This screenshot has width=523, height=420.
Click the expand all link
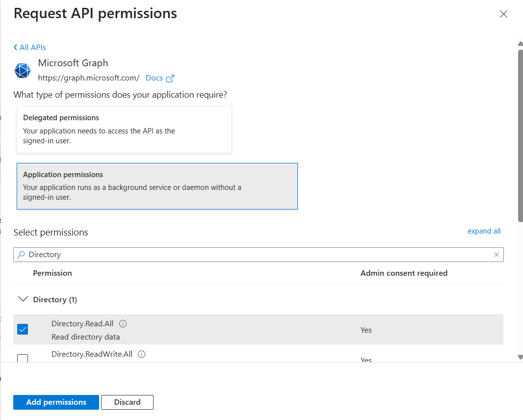coord(484,231)
